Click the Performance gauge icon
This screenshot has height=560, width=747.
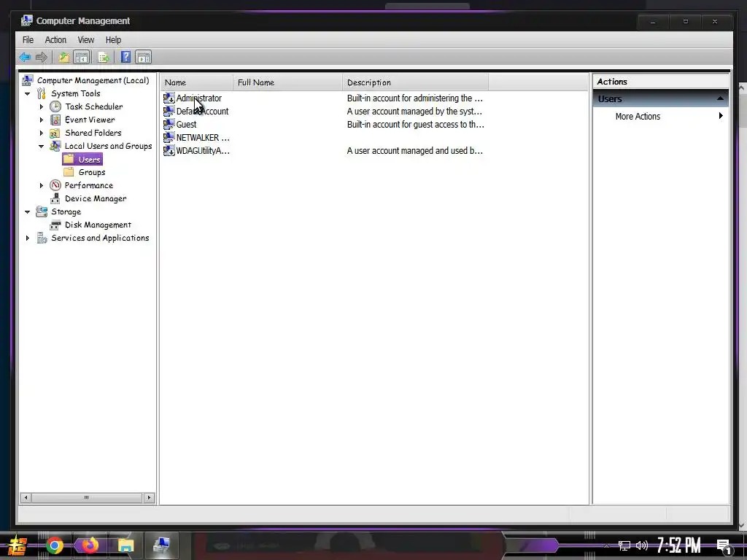click(x=55, y=185)
